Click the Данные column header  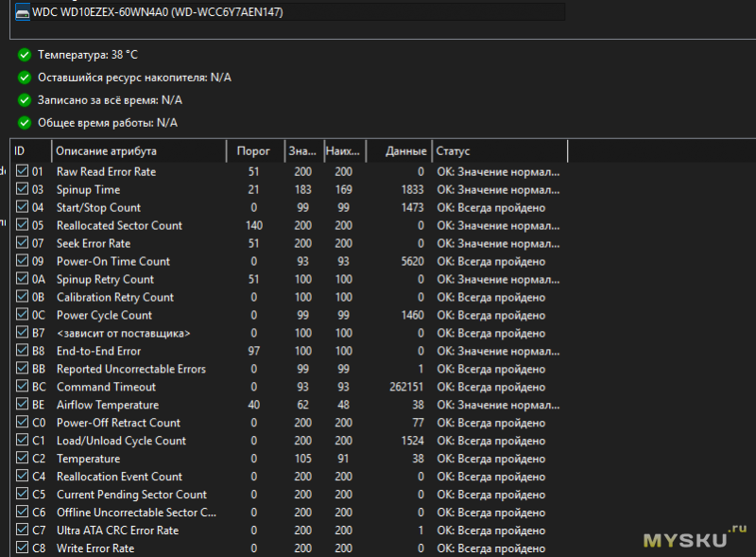click(x=397, y=151)
